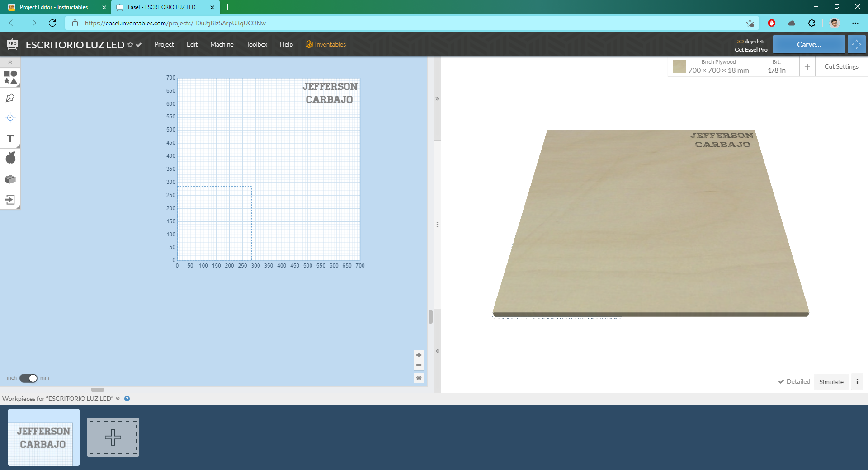Image resolution: width=868 pixels, height=470 pixels.
Task: Select the JEFFERSON CARBAJO text on the canvas
Action: click(330, 93)
